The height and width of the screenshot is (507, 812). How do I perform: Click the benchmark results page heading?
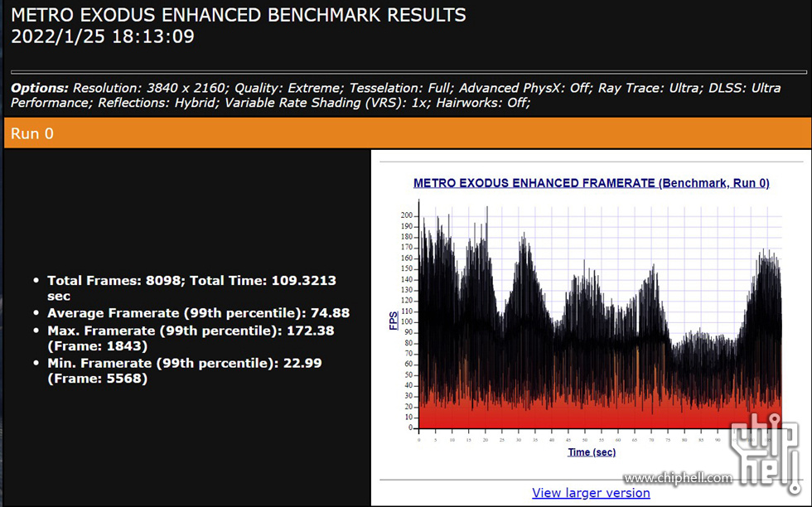click(239, 15)
